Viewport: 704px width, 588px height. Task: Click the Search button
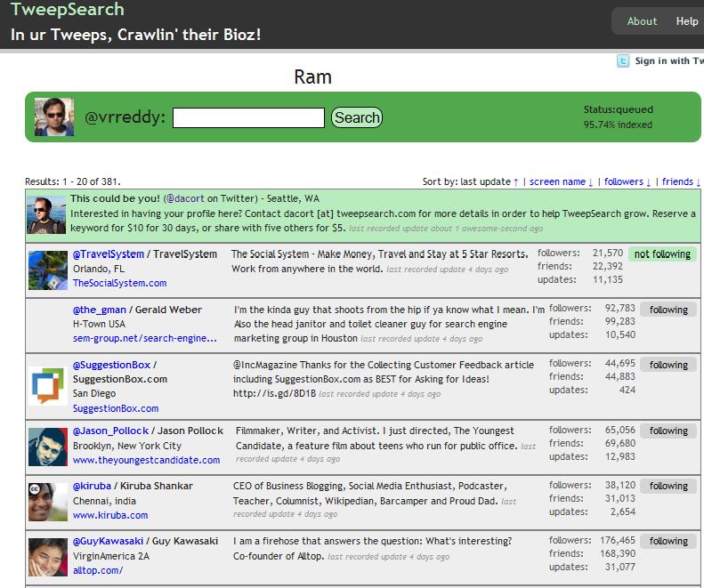pos(357,117)
